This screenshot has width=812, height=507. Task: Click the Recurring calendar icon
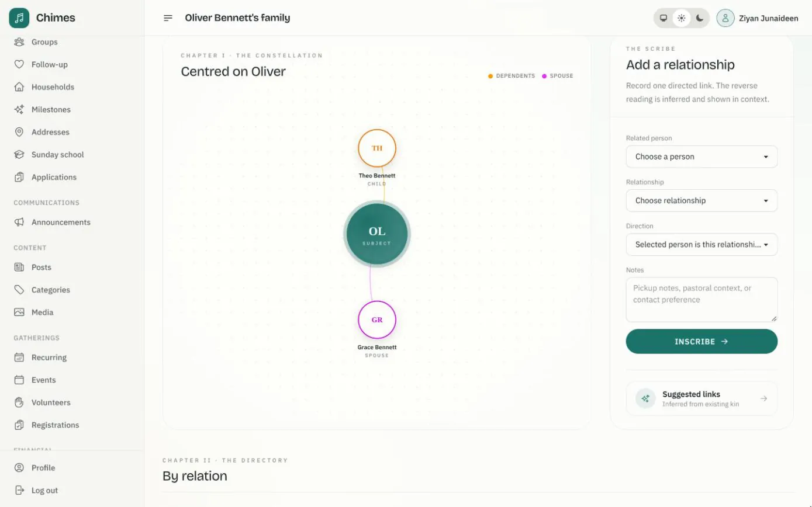(x=19, y=357)
